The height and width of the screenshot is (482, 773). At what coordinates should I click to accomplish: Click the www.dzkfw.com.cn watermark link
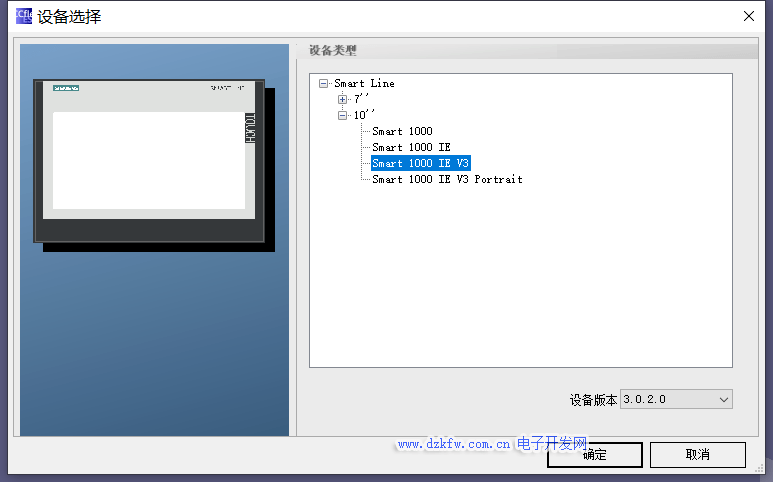click(455, 443)
